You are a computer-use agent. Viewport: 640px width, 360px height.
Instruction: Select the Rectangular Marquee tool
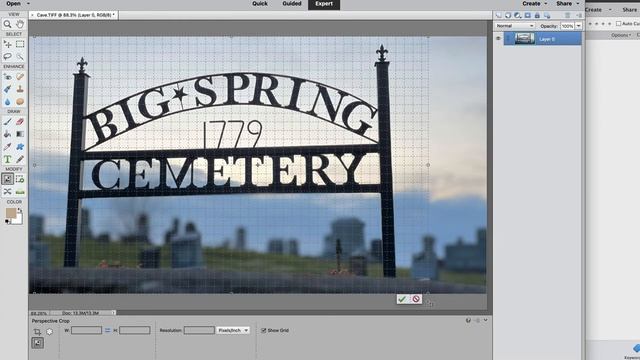click(x=20, y=44)
